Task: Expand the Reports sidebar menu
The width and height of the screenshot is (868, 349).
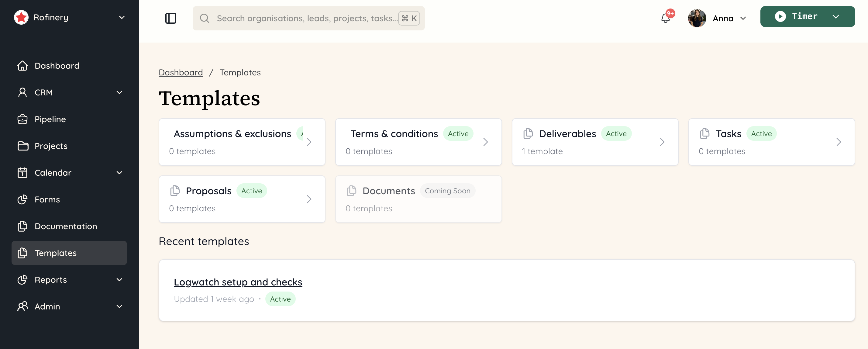Action: tap(119, 280)
